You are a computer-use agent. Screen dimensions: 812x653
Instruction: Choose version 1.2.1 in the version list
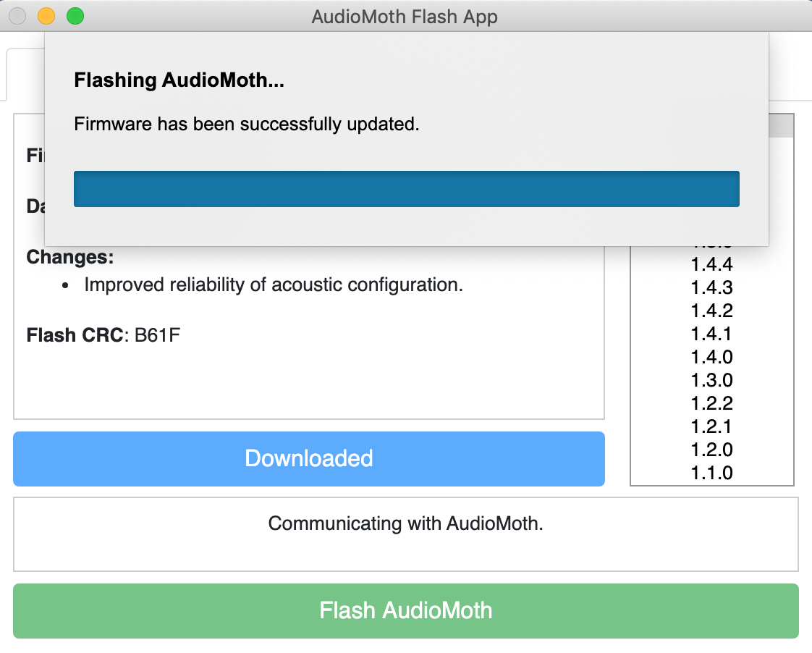pos(710,426)
